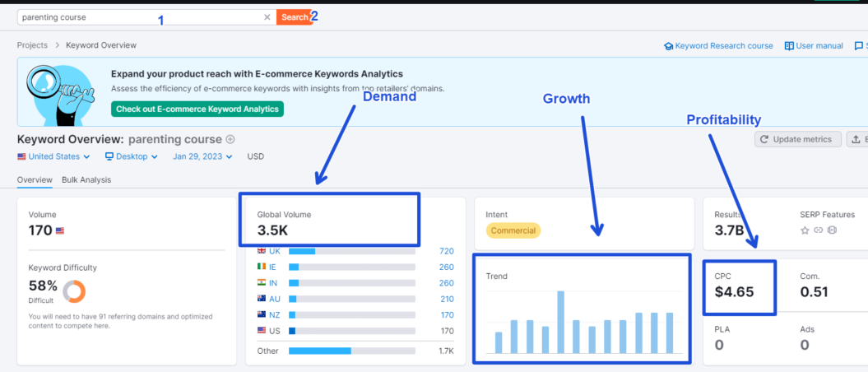
Task: Click the UK flag icon
Action: coord(262,251)
